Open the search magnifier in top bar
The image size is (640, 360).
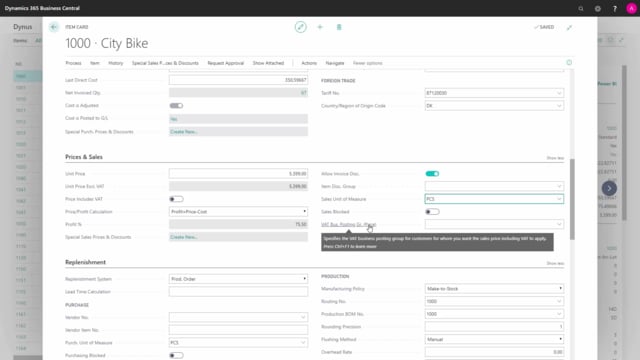(581, 8)
